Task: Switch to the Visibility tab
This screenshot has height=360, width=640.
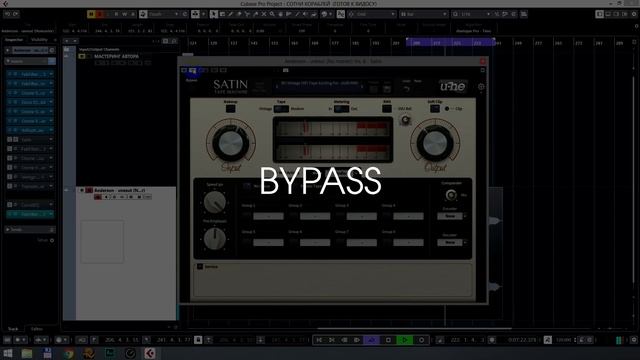Action: click(40, 40)
